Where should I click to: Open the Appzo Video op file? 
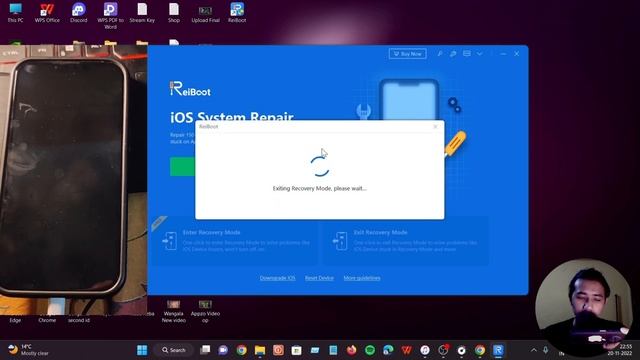pyautogui.click(x=205, y=311)
